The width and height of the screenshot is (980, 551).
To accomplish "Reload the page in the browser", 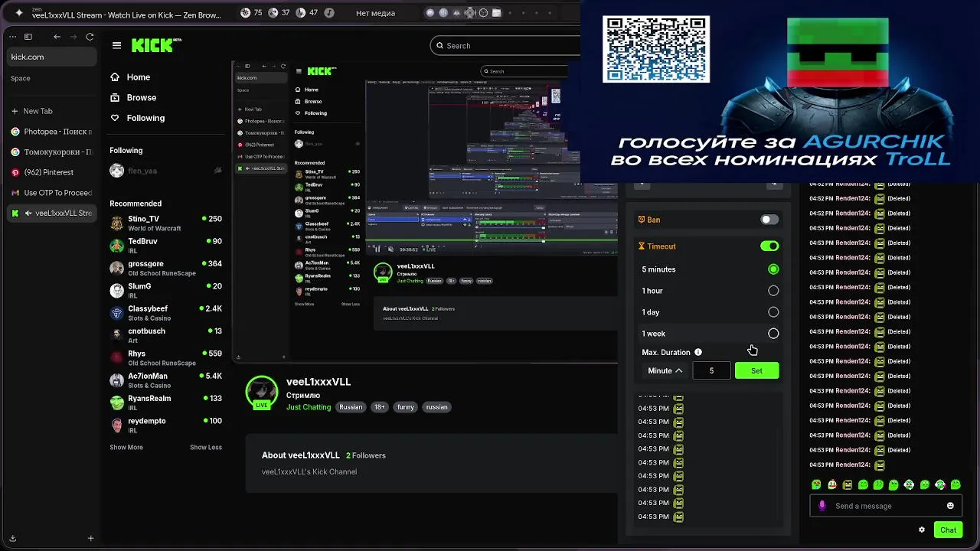I will click(x=90, y=37).
